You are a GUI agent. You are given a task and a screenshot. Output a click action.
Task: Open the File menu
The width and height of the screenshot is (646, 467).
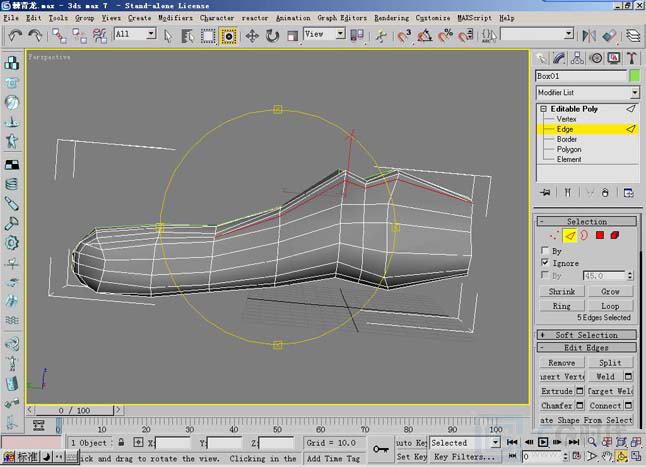(x=11, y=18)
